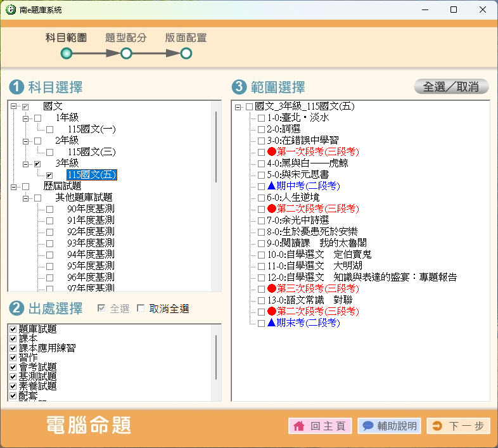Go to 下一步 next step
This screenshot has height=448, width=498.
[458, 426]
